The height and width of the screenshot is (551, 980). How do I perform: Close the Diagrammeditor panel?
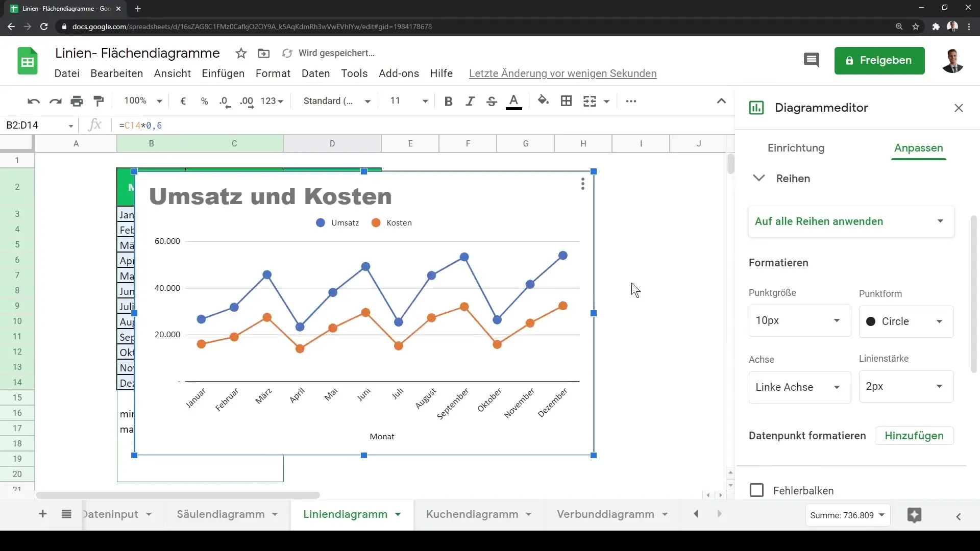point(959,108)
